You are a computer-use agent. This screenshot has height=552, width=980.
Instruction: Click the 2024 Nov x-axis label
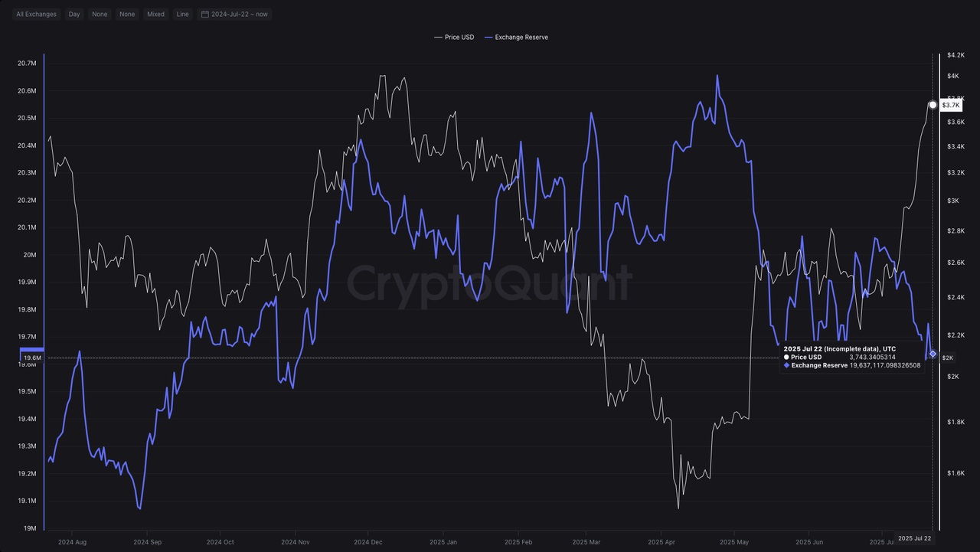[295, 542]
